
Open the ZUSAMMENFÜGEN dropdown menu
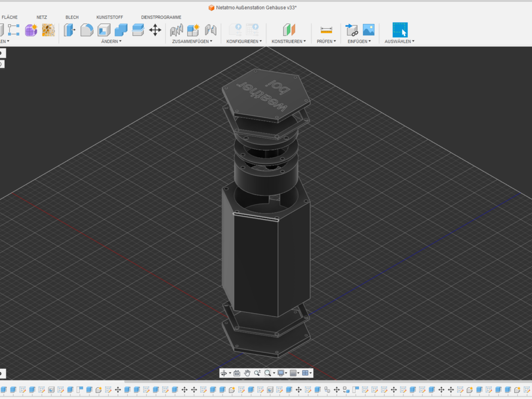pyautogui.click(x=192, y=41)
